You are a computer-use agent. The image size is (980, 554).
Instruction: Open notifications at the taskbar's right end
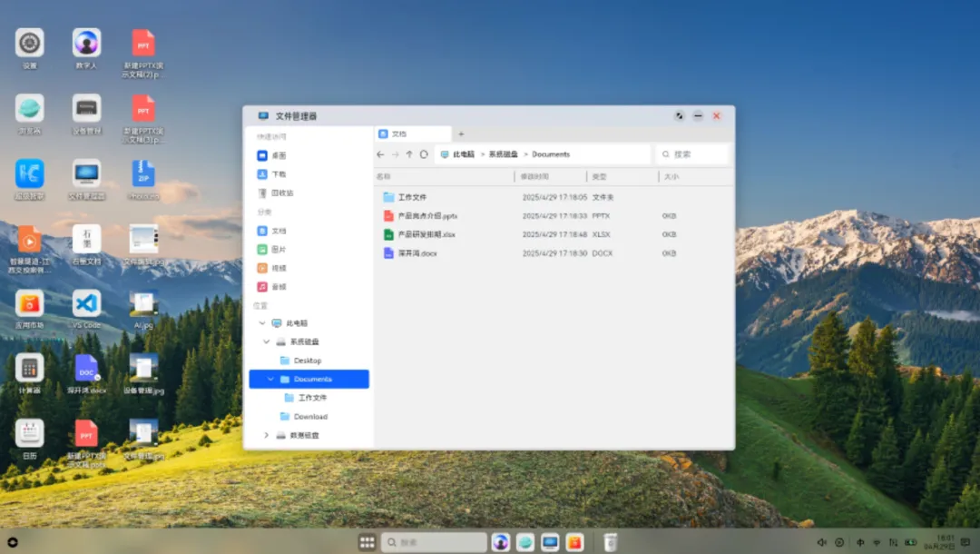[965, 542]
